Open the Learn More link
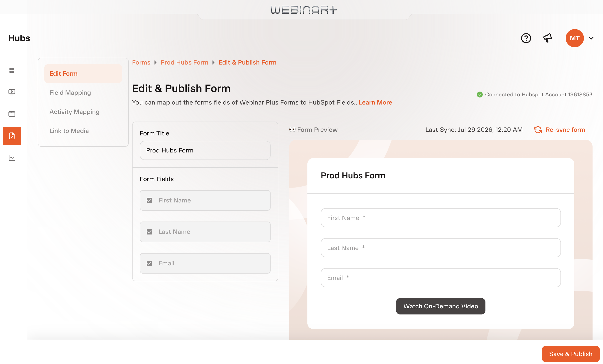The image size is (603, 364). 375,102
